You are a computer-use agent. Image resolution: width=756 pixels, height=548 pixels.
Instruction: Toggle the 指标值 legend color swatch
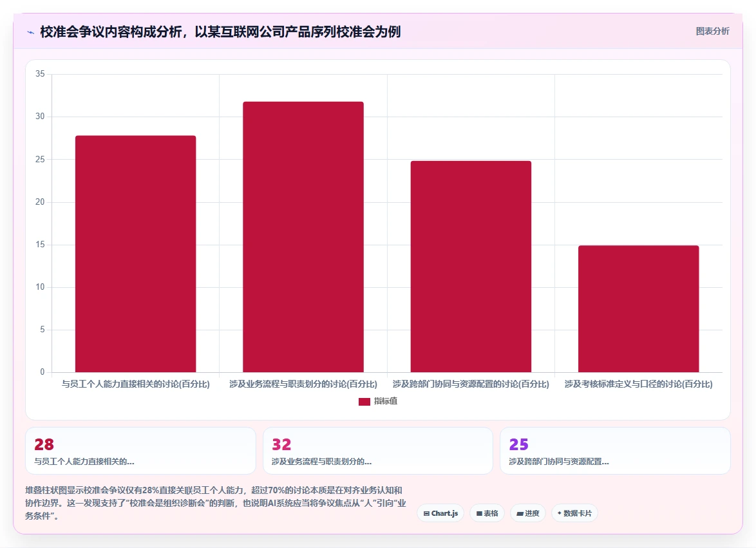[x=364, y=401]
